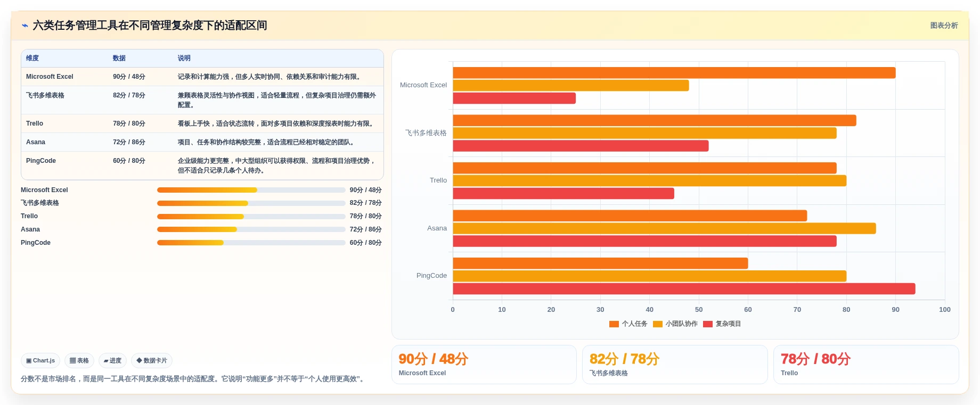Click the description starting 项目、任务和协作结构较完整
980x405 pixels.
tap(267, 142)
